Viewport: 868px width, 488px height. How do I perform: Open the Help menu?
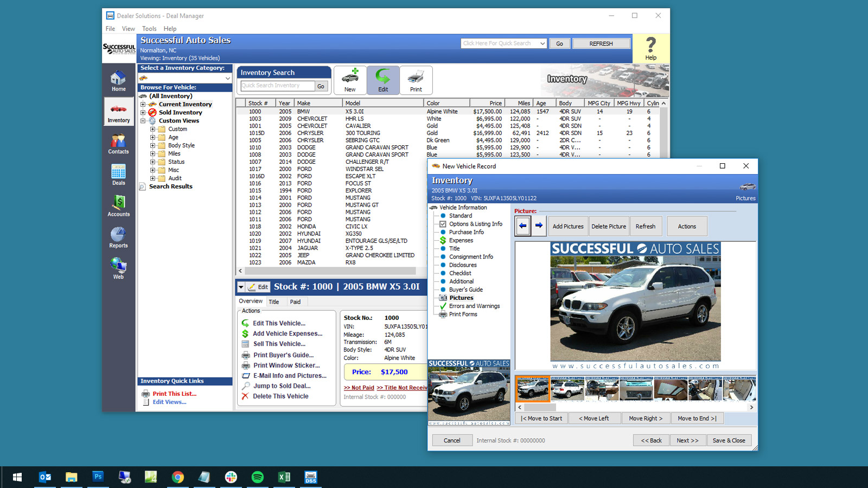coord(170,29)
